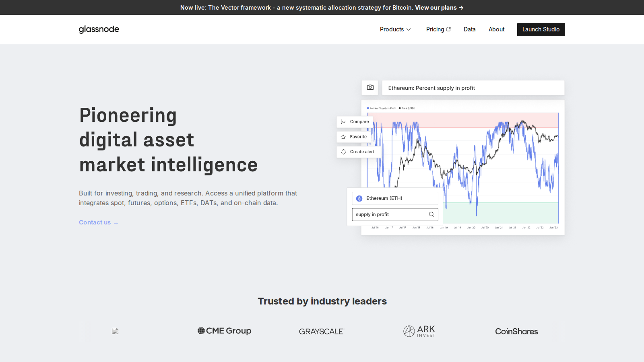Click the Ethereum price chart area
Image resolution: width=644 pixels, height=362 pixels.
point(463,168)
